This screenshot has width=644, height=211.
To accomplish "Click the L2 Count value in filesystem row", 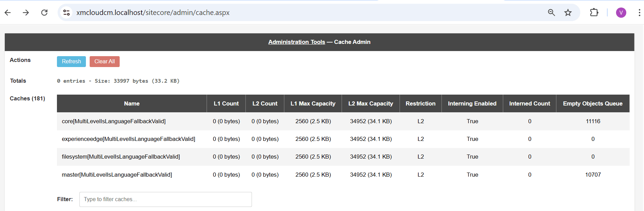I will pyautogui.click(x=265, y=157).
